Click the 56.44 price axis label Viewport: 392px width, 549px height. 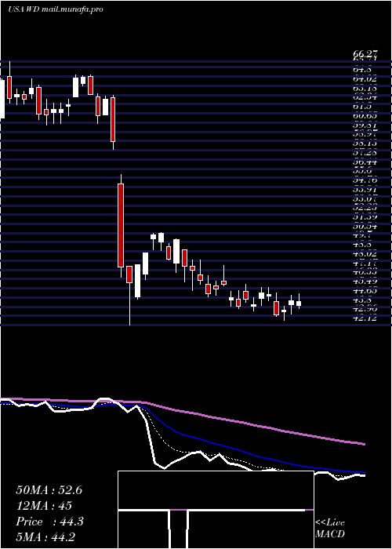tap(365, 162)
